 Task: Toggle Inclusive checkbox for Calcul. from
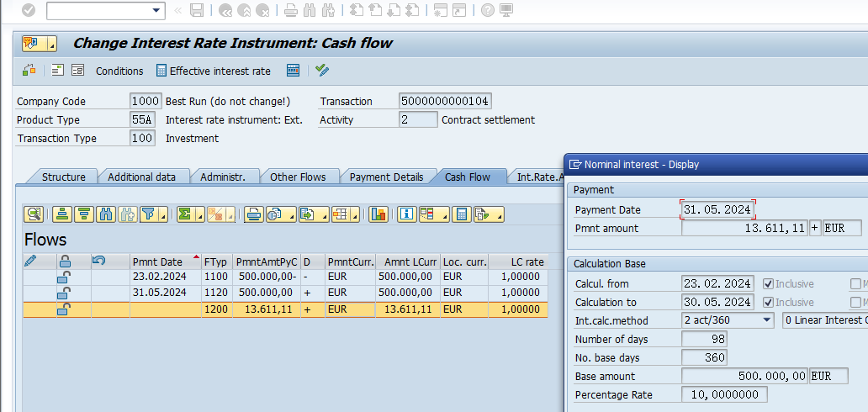(x=768, y=283)
